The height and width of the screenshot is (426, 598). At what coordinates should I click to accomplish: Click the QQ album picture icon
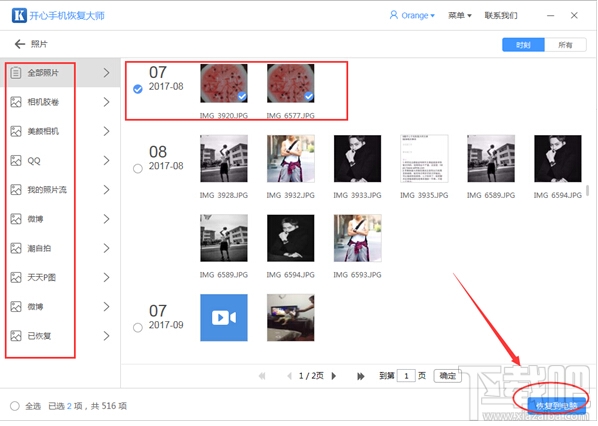pyautogui.click(x=16, y=161)
